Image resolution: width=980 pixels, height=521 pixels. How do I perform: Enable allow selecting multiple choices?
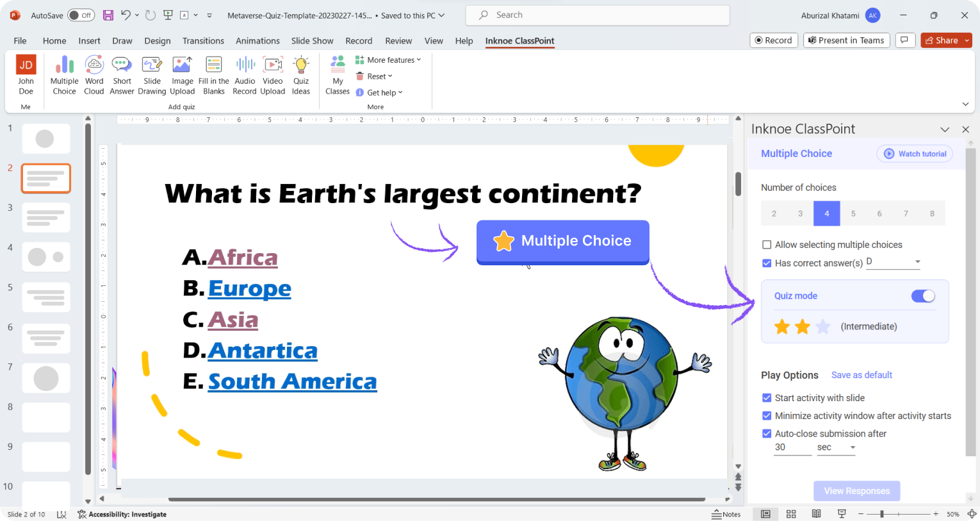point(767,245)
